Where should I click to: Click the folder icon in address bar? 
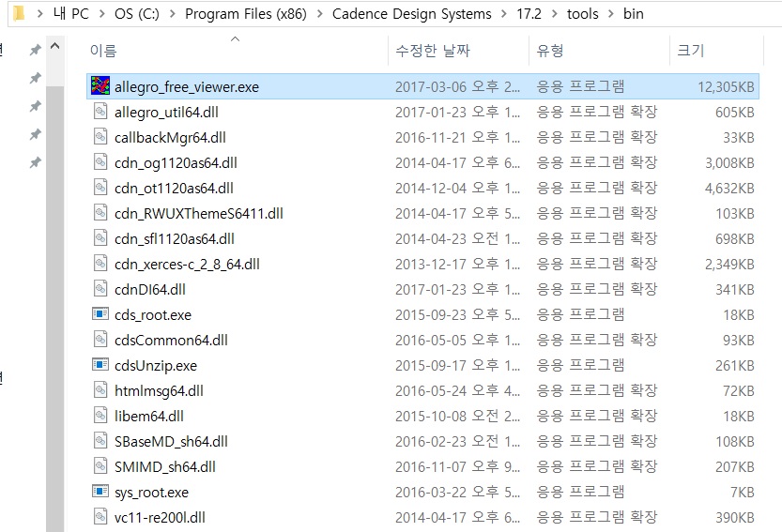[x=19, y=13]
